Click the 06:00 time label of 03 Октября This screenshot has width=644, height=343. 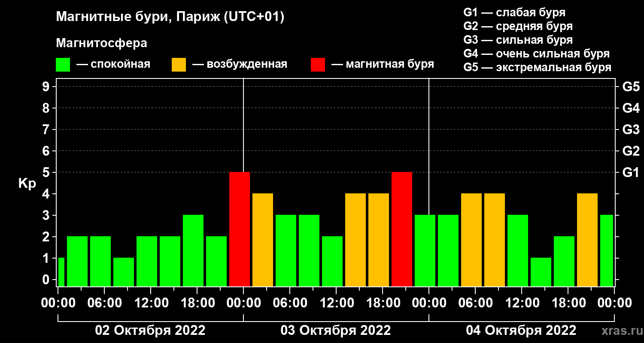290,303
